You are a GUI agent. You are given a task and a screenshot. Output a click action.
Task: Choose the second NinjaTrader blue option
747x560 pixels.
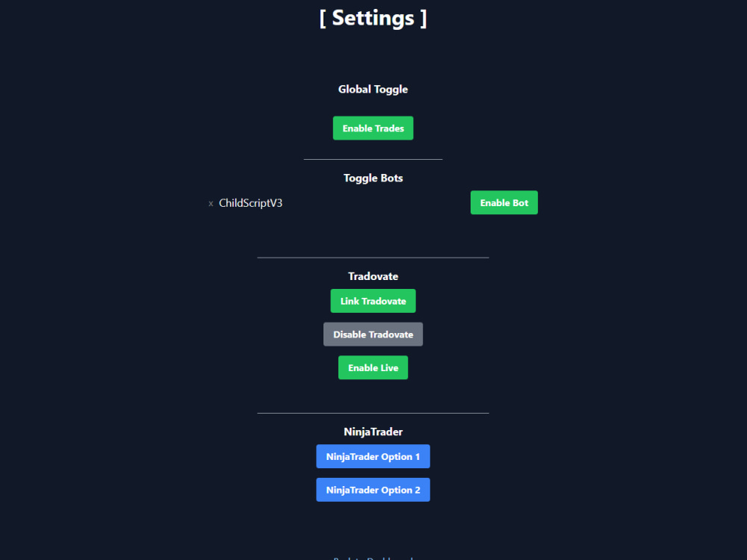click(x=373, y=489)
